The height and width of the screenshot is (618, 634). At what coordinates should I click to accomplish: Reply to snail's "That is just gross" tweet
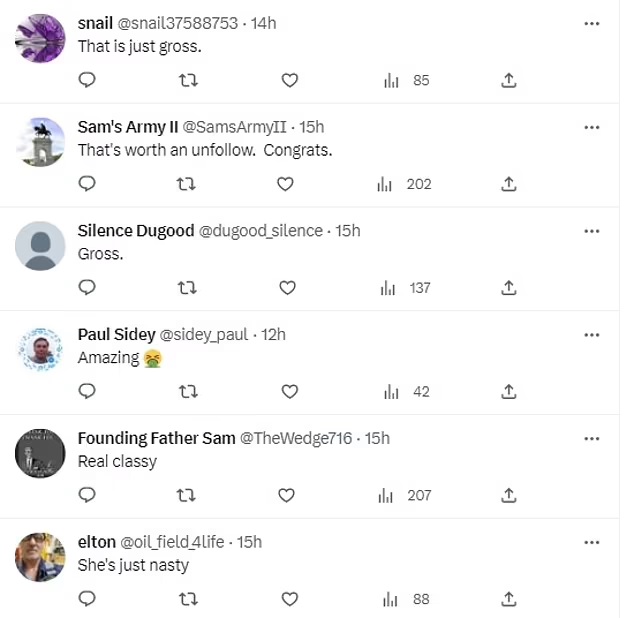click(87, 80)
